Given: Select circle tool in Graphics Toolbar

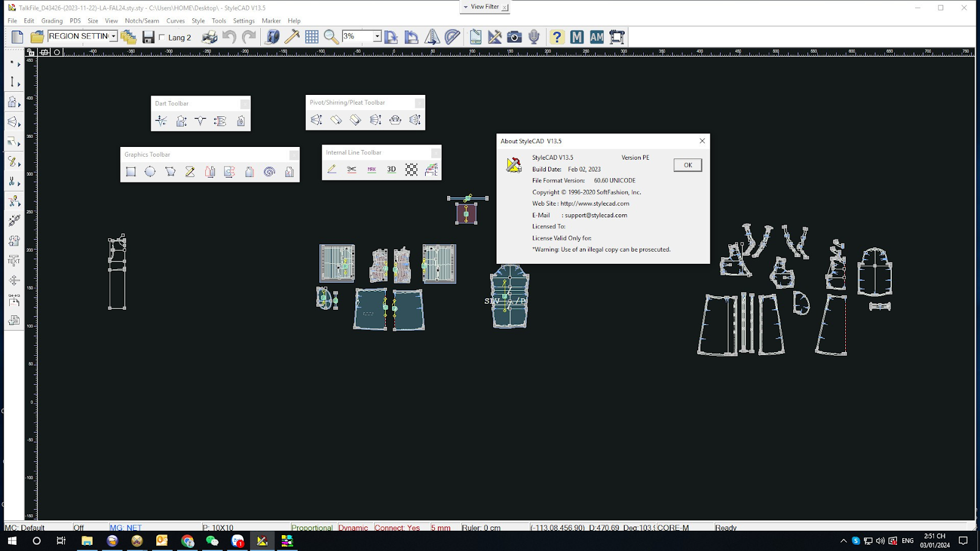Looking at the screenshot, I should click(x=150, y=171).
